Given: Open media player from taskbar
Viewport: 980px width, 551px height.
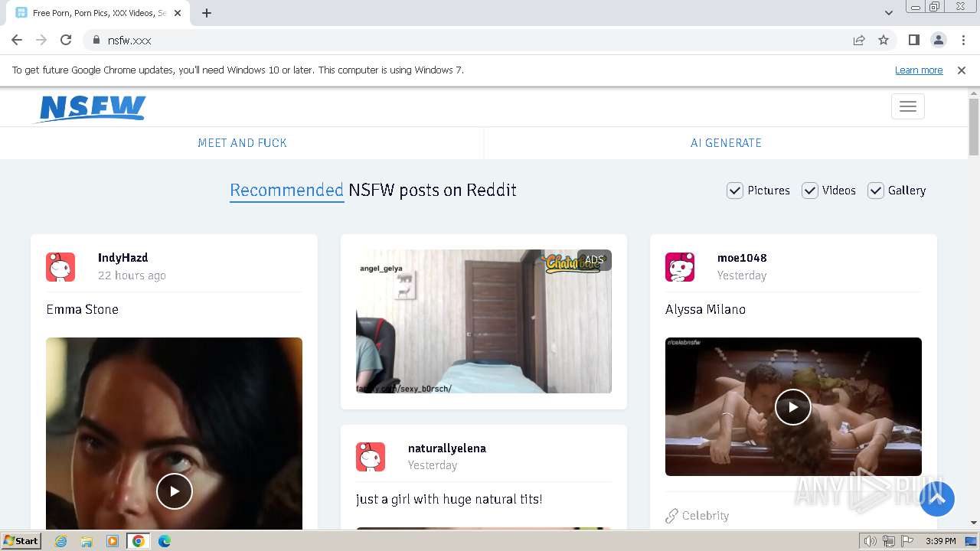Looking at the screenshot, I should tap(112, 541).
